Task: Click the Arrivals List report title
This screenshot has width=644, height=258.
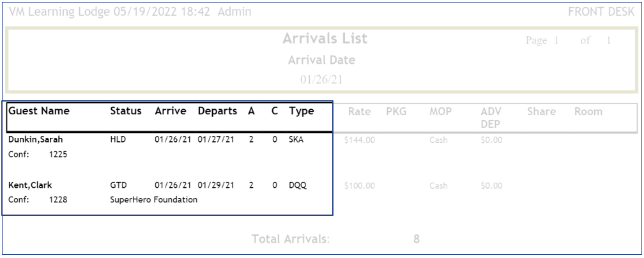Action: [x=325, y=39]
